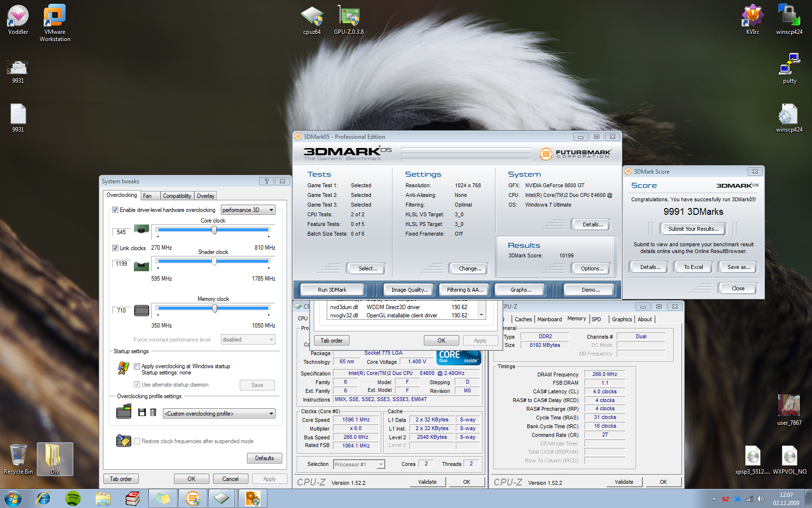Viewport: 812px width, 508px height.
Task: Toggle Use alternate startup daemon checkbox
Action: [x=137, y=385]
